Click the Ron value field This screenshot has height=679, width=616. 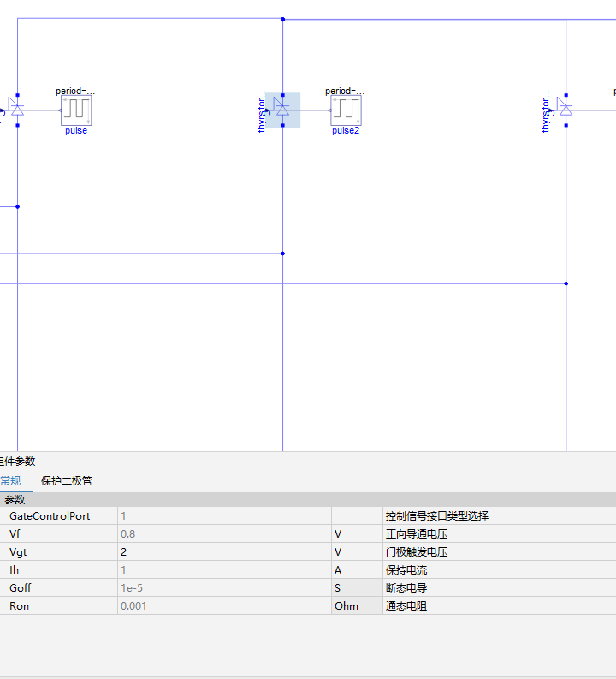tap(224, 606)
